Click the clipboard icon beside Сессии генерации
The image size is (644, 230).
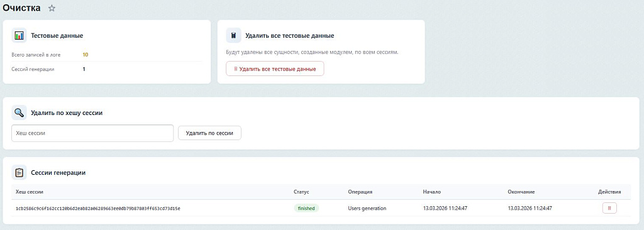[19, 172]
